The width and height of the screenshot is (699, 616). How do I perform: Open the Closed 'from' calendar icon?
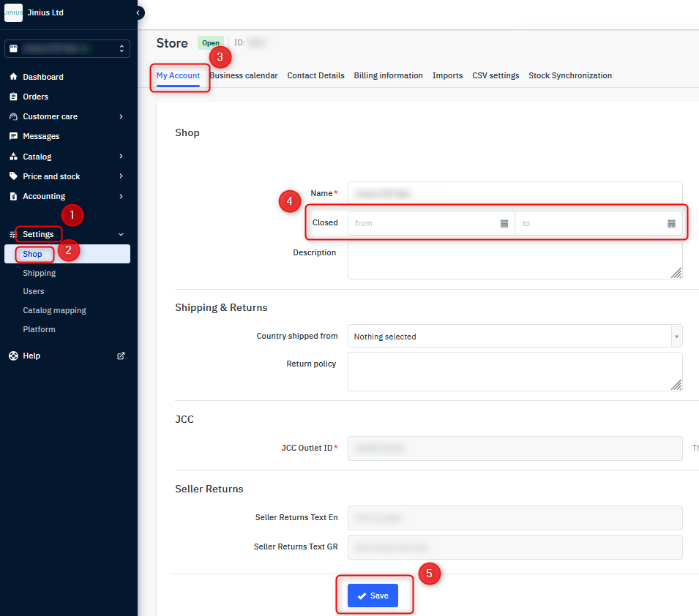pyautogui.click(x=504, y=223)
